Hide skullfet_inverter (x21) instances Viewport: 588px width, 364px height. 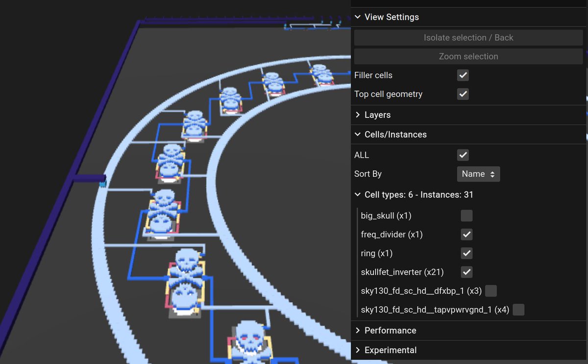pyautogui.click(x=467, y=272)
